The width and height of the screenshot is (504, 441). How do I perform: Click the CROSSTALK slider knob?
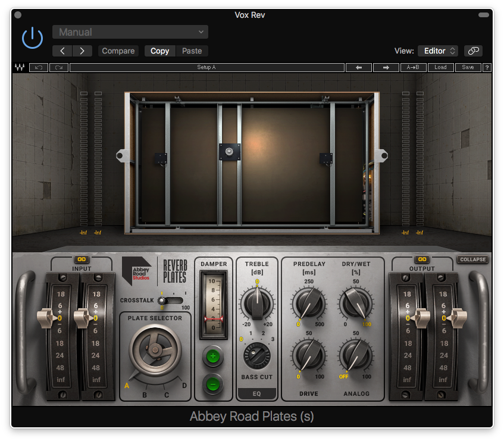click(162, 301)
